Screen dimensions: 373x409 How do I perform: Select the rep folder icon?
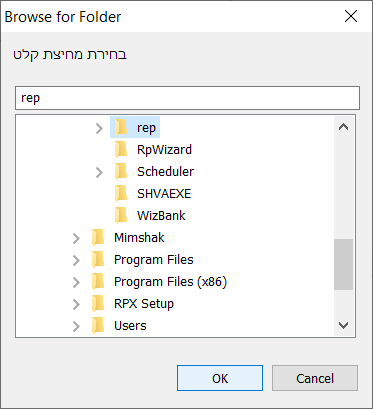121,127
